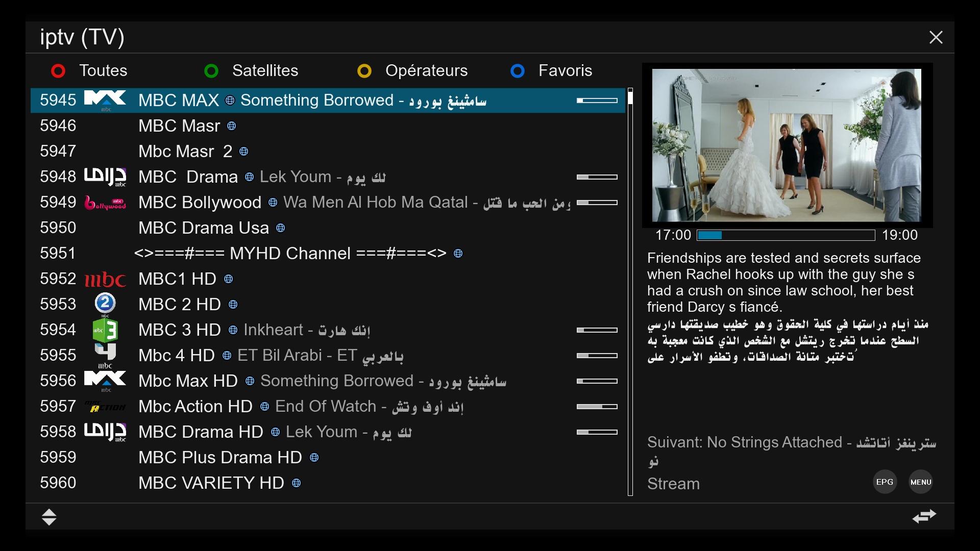Viewport: 980px width, 551px height.
Task: Click globe icon beside Mbc Masr 2
Action: click(x=244, y=152)
